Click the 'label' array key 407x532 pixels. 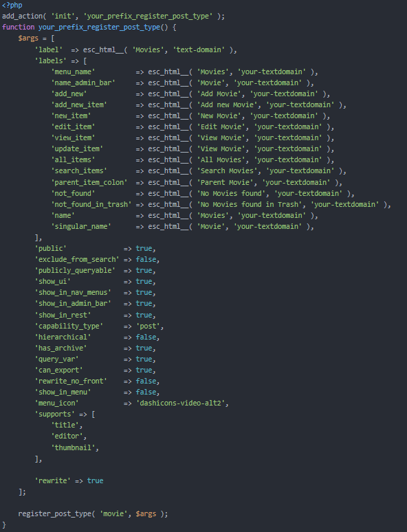[49, 49]
